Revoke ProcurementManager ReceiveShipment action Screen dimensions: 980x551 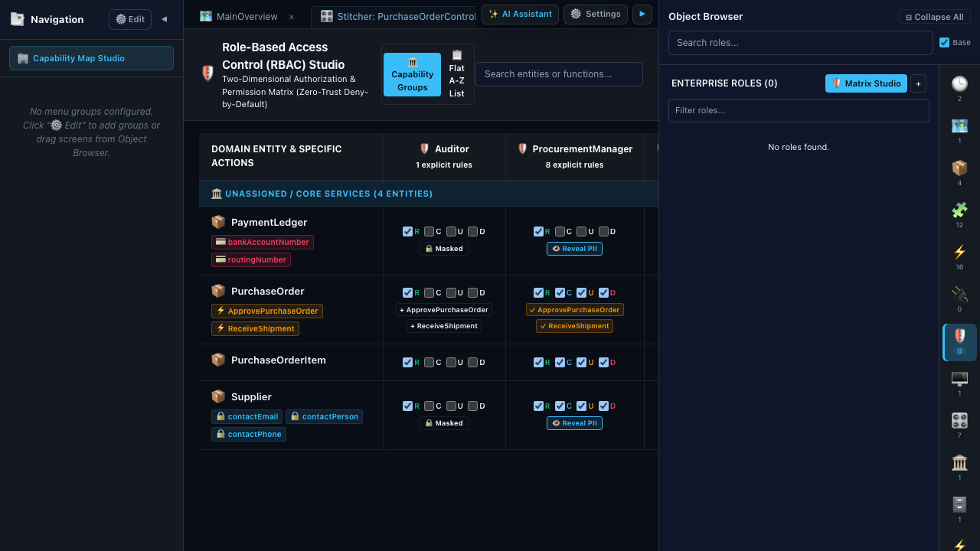pos(574,326)
